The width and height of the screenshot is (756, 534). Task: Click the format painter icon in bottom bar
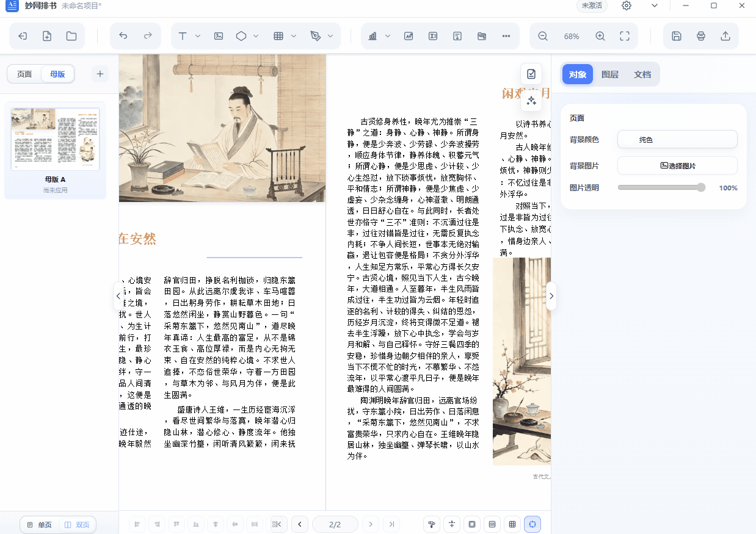pos(432,524)
